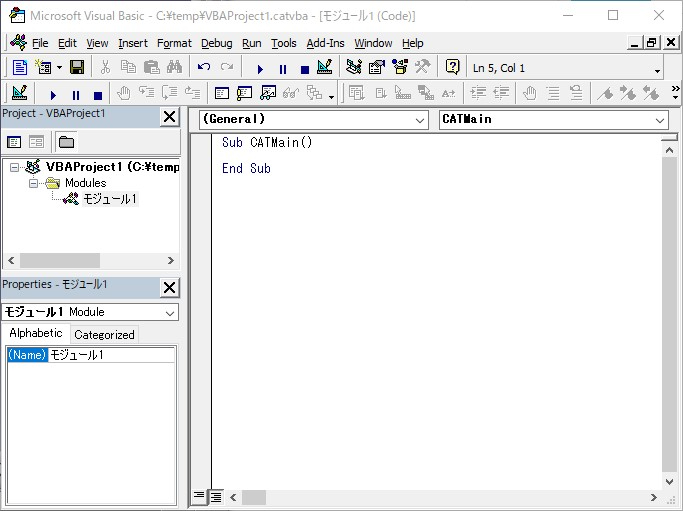Run the macro with the play icon

260,68
